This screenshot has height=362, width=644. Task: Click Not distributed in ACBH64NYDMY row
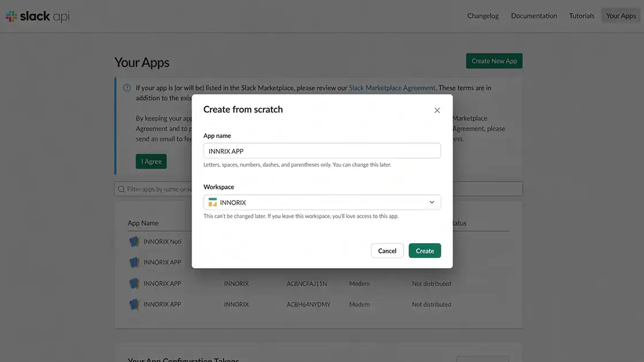(432, 305)
